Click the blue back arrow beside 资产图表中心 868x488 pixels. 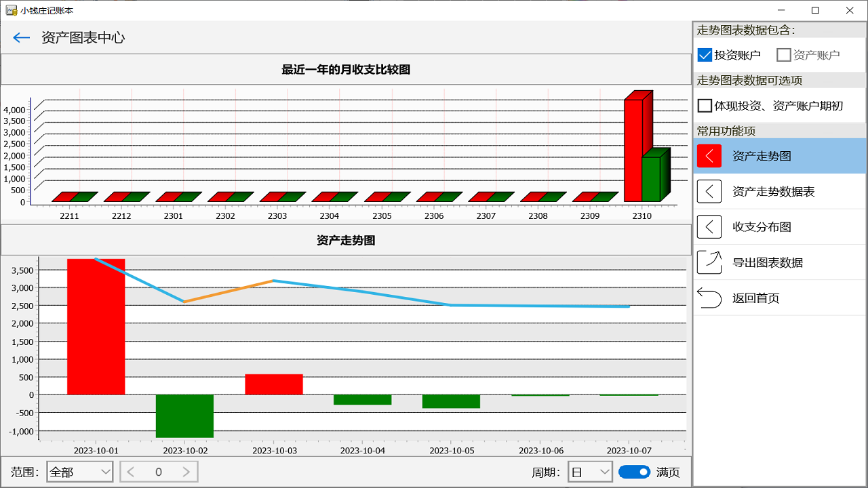click(21, 37)
